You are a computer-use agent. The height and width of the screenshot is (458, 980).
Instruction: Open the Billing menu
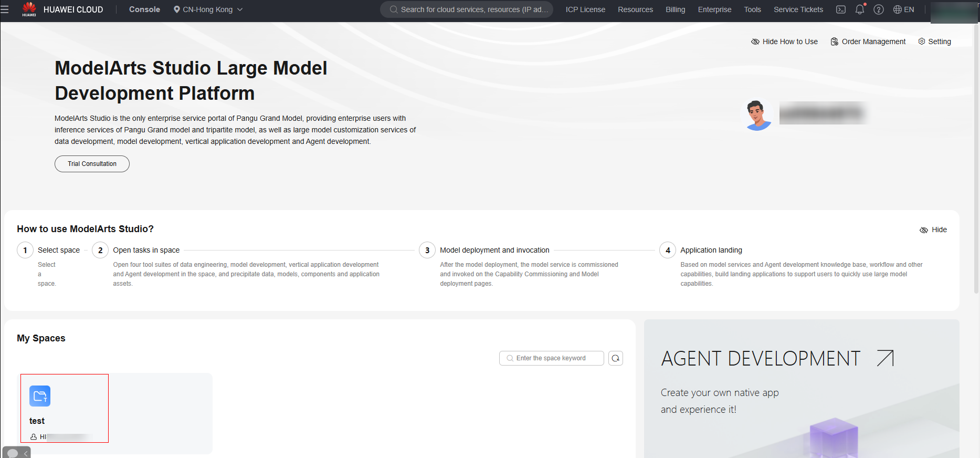(x=675, y=9)
